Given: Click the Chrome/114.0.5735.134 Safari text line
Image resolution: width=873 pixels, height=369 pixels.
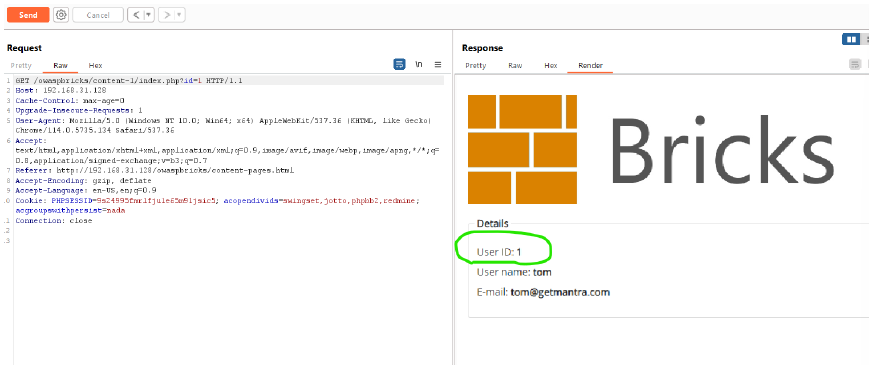Looking at the screenshot, I should point(95,130).
